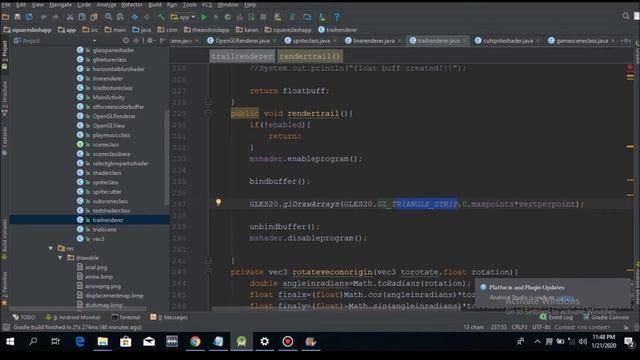The image size is (640, 360).
Task: Collapse the res folder
Action: 51,248
